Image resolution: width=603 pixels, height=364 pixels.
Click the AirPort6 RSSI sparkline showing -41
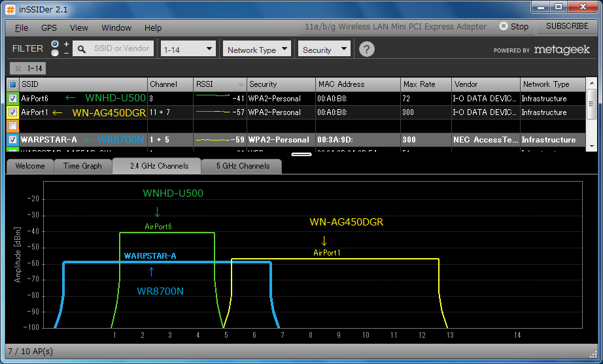pyautogui.click(x=213, y=95)
